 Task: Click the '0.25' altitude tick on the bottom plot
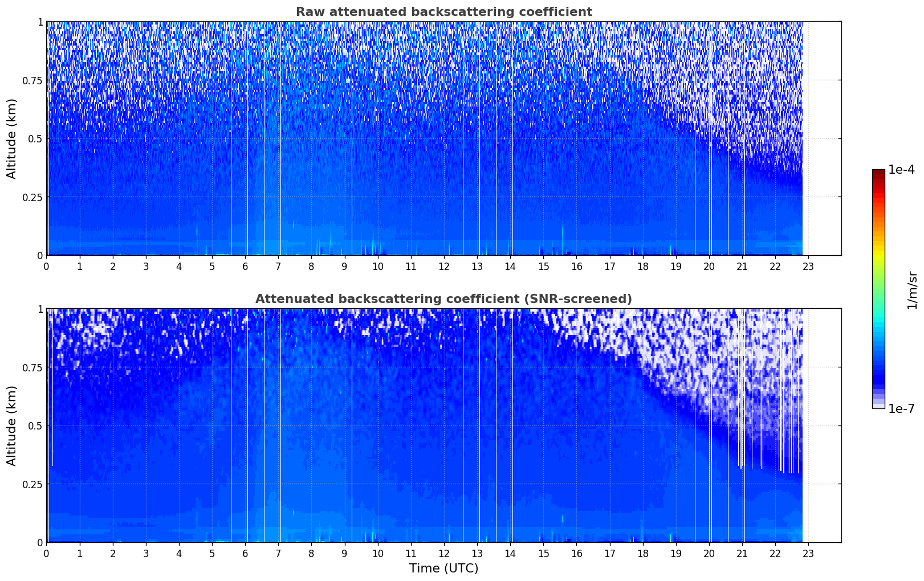tap(33, 484)
